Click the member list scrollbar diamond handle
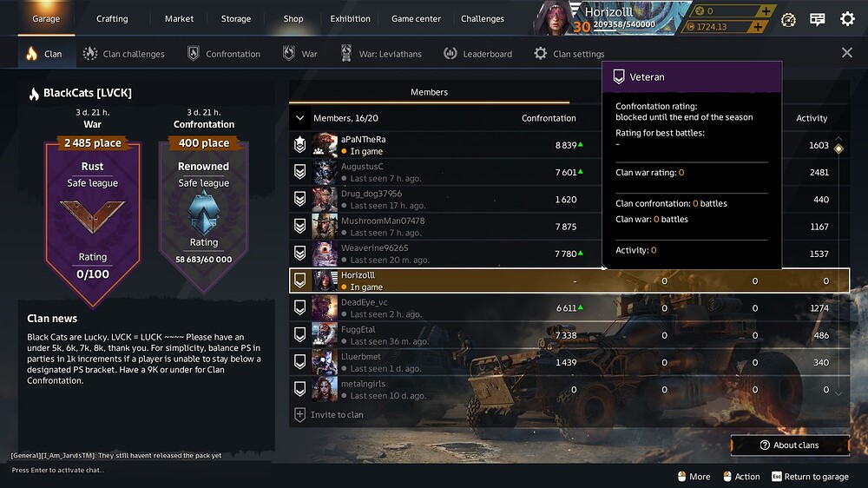Viewport: 868px width, 488px height. click(838, 148)
